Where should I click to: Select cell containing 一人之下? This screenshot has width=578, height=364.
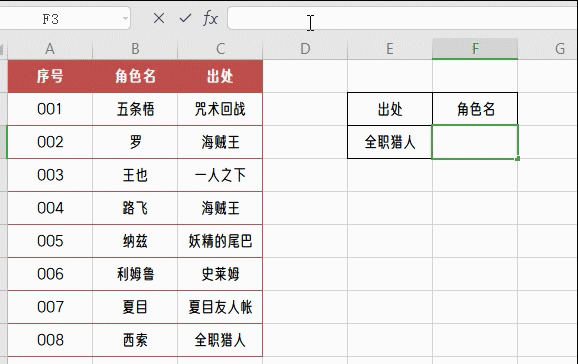220,175
